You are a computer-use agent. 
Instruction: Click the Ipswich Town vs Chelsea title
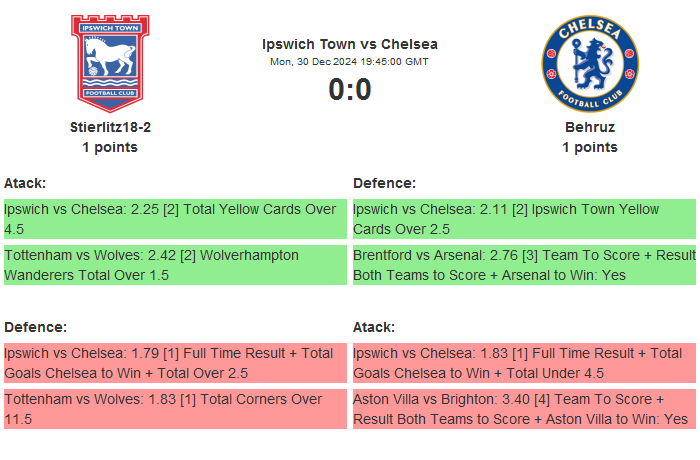349,44
